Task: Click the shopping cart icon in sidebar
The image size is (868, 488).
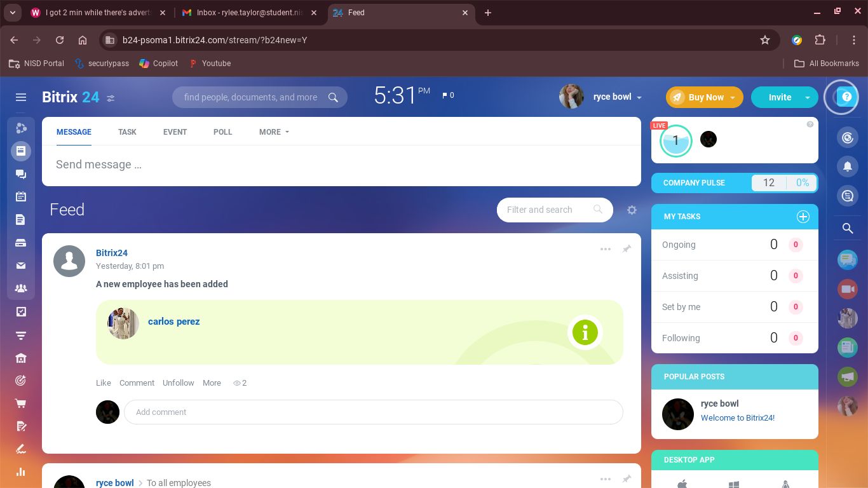Action: click(21, 403)
